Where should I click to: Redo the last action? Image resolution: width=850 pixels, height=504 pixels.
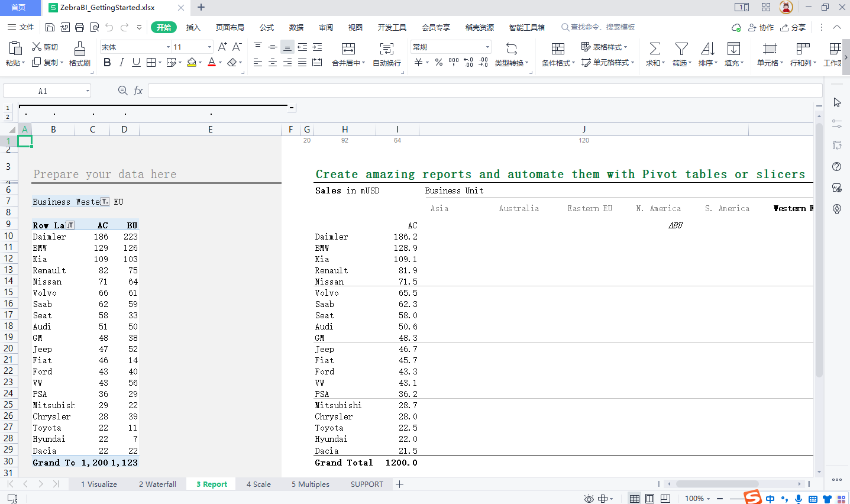point(124,27)
